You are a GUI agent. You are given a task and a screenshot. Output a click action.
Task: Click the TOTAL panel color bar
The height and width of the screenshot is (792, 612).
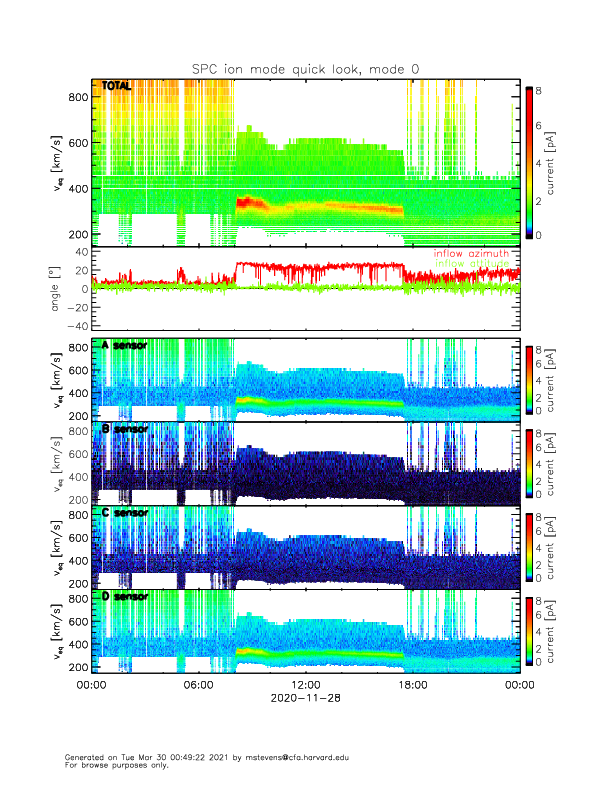coord(530,162)
